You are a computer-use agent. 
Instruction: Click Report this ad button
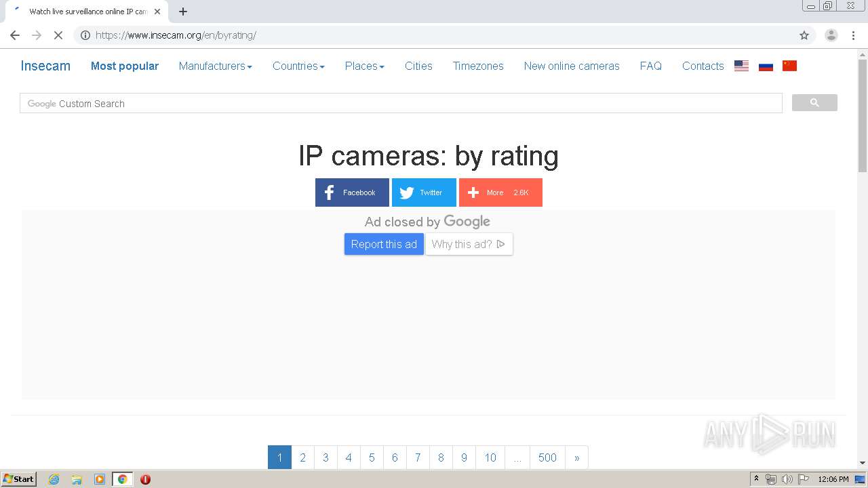tap(384, 244)
